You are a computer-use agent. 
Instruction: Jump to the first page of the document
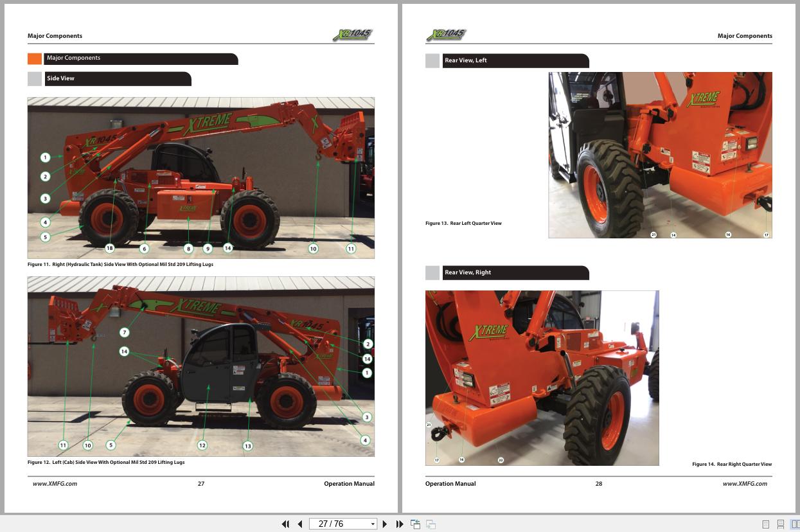pos(285,524)
